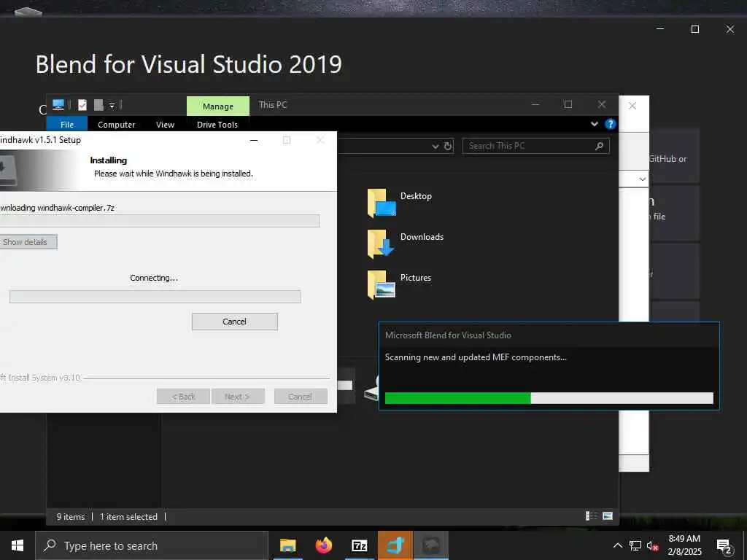Open the Windows Start menu
This screenshot has height=560, width=747.
point(18,545)
